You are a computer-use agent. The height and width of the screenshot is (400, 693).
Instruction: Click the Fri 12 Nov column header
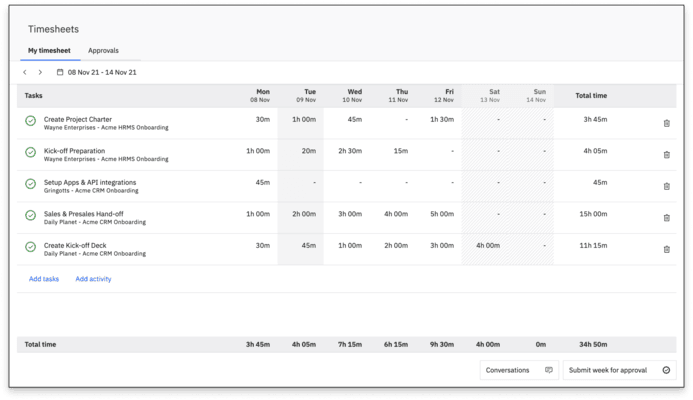click(x=444, y=95)
